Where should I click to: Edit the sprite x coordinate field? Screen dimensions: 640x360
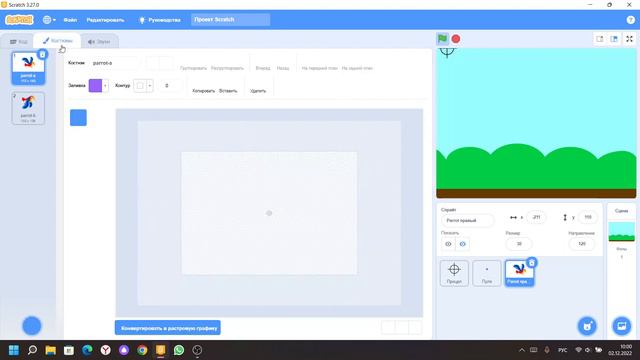536,217
